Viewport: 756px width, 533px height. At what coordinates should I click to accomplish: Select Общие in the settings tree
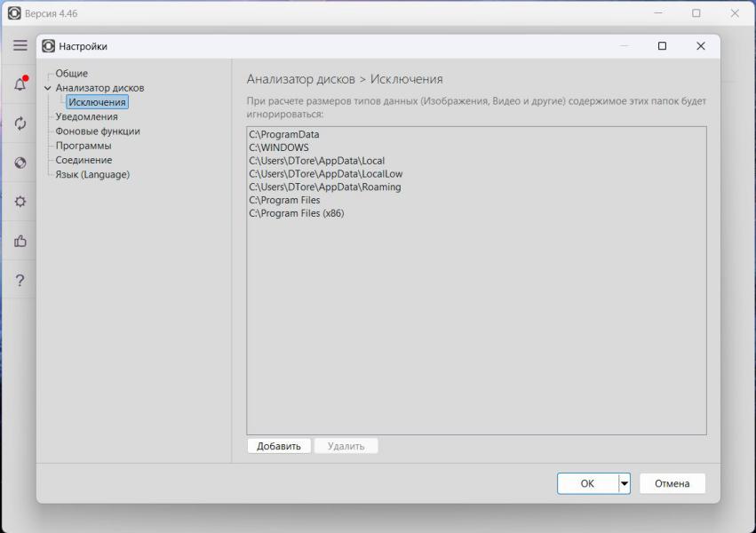71,74
